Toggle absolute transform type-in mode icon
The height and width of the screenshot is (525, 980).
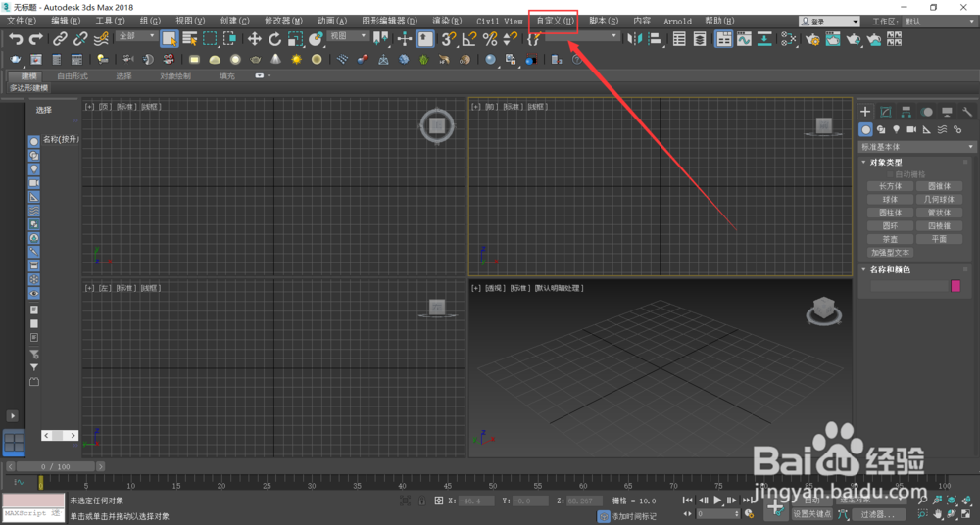coord(439,501)
